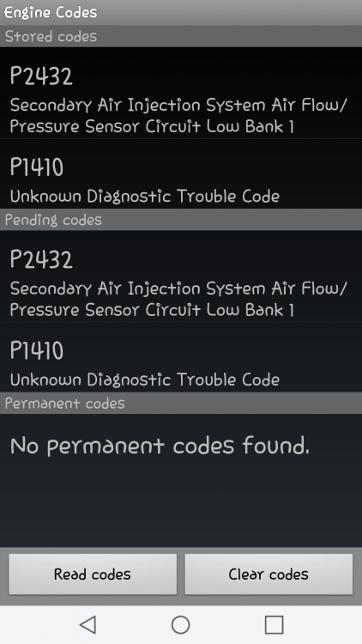The height and width of the screenshot is (644, 362).
Task: Tap the Android back triangle icon
Action: click(87, 625)
